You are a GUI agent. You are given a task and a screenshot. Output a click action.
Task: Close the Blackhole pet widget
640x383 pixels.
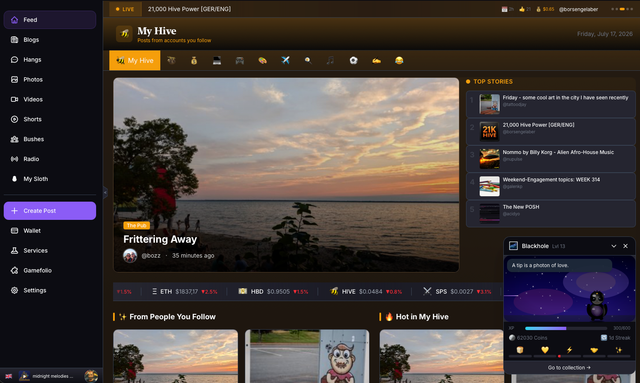coord(625,246)
